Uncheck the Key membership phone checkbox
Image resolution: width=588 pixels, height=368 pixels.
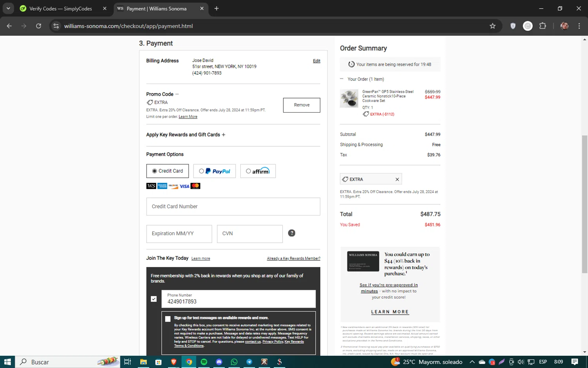[x=154, y=299]
